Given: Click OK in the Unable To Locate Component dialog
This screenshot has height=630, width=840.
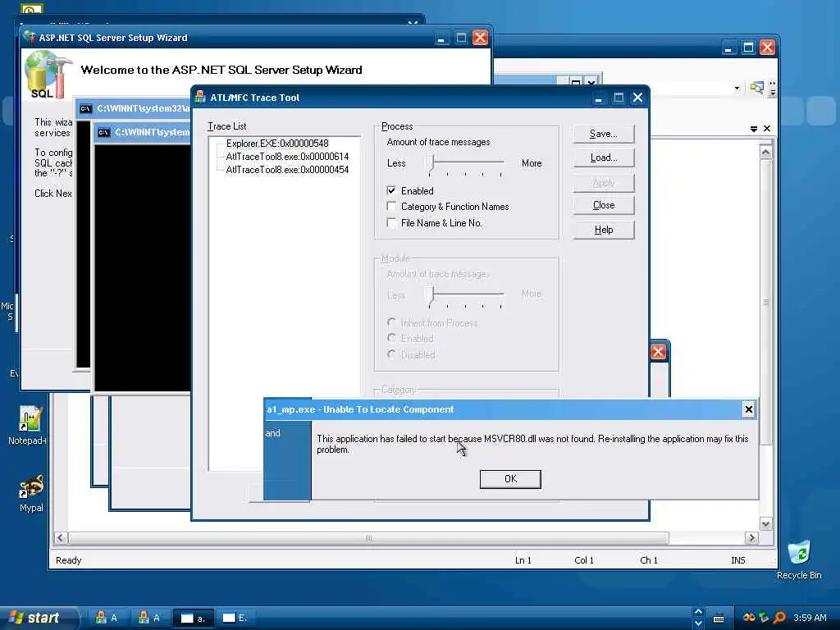Looking at the screenshot, I should 510,479.
